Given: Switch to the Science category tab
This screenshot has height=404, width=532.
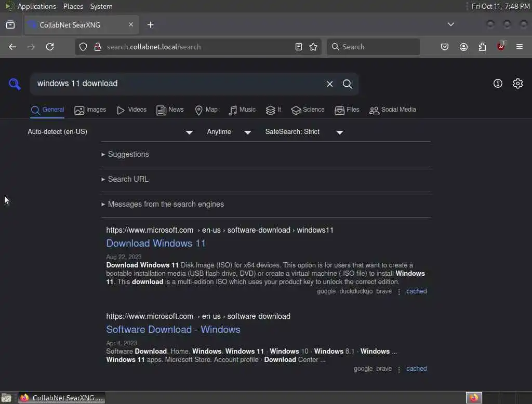Looking at the screenshot, I should pyautogui.click(x=308, y=110).
